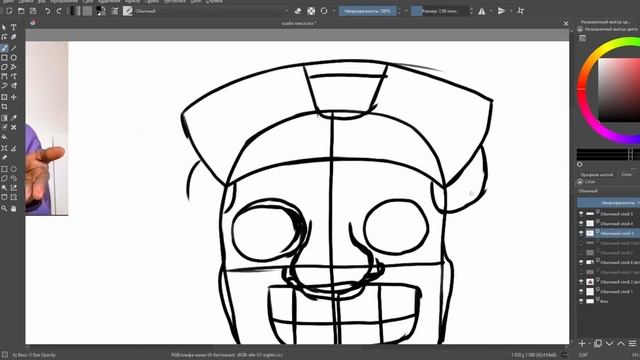Open the foreground/background color selector

click(x=101, y=11)
